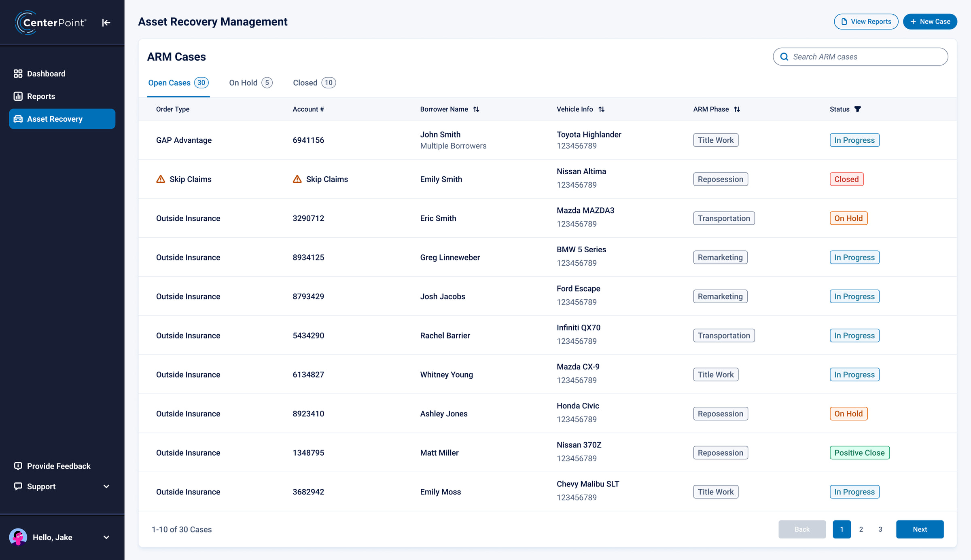This screenshot has height=560, width=971.
Task: Click account number 6941156
Action: (x=308, y=140)
